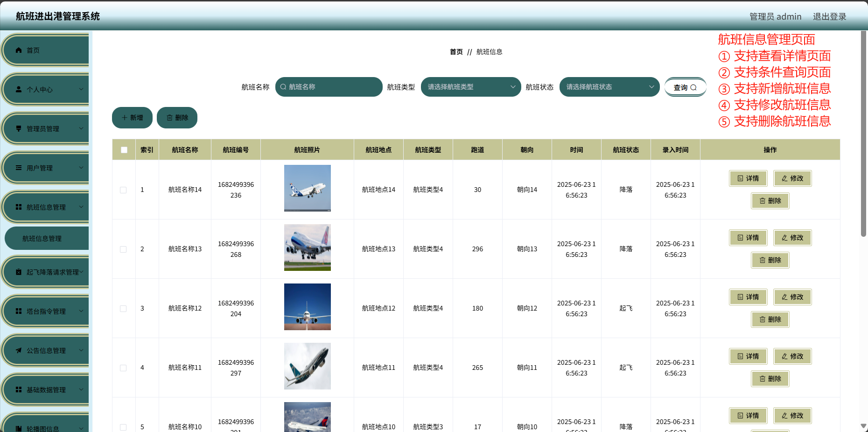This screenshot has height=432, width=868.
Task: Open the 请选择航班类型 dropdown
Action: pos(470,86)
